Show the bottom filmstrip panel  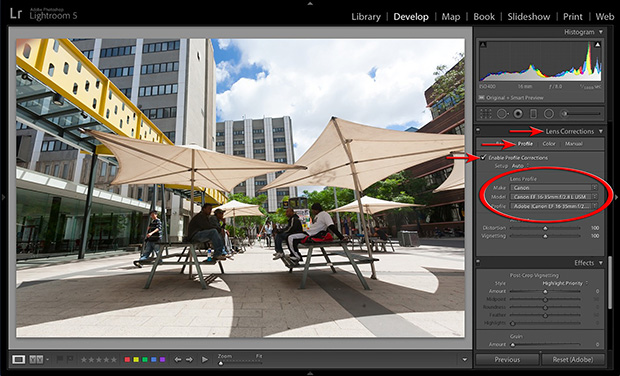(x=310, y=372)
